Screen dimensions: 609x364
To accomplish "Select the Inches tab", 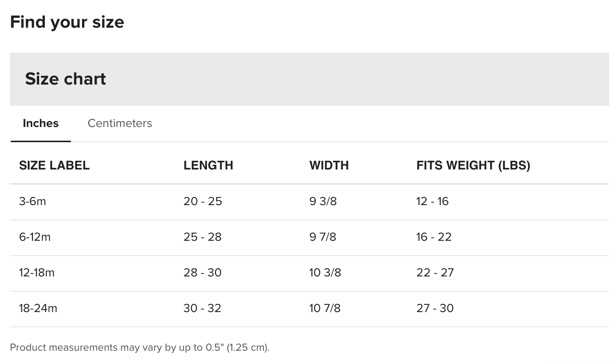I will pos(41,123).
